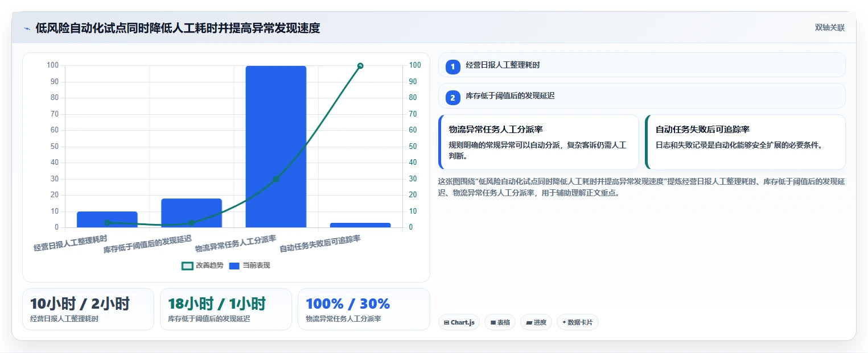The width and height of the screenshot is (868, 353).
Task: Click x-axis label 自动任务失败后可追踪率
Action: tap(320, 244)
